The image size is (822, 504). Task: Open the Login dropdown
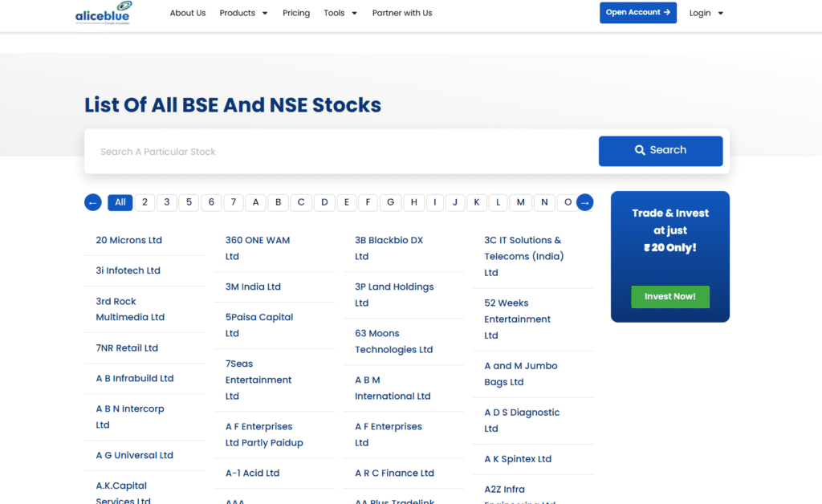tap(706, 13)
